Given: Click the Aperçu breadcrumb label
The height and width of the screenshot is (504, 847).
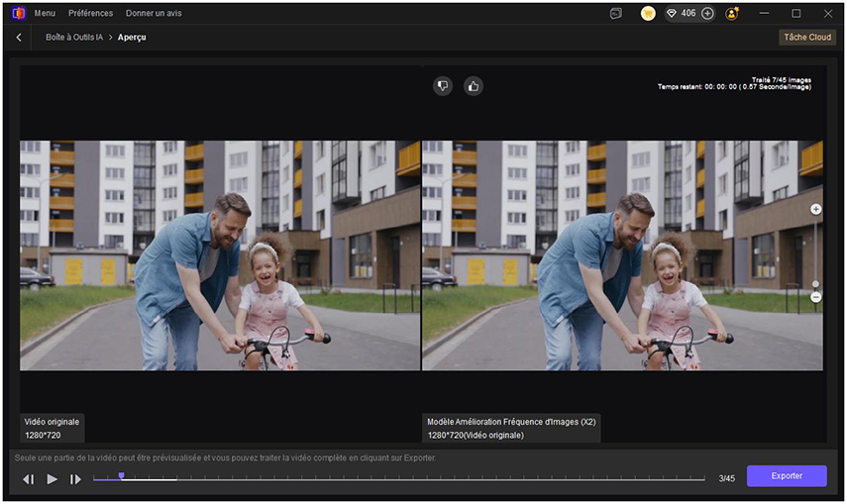Looking at the screenshot, I should (132, 38).
